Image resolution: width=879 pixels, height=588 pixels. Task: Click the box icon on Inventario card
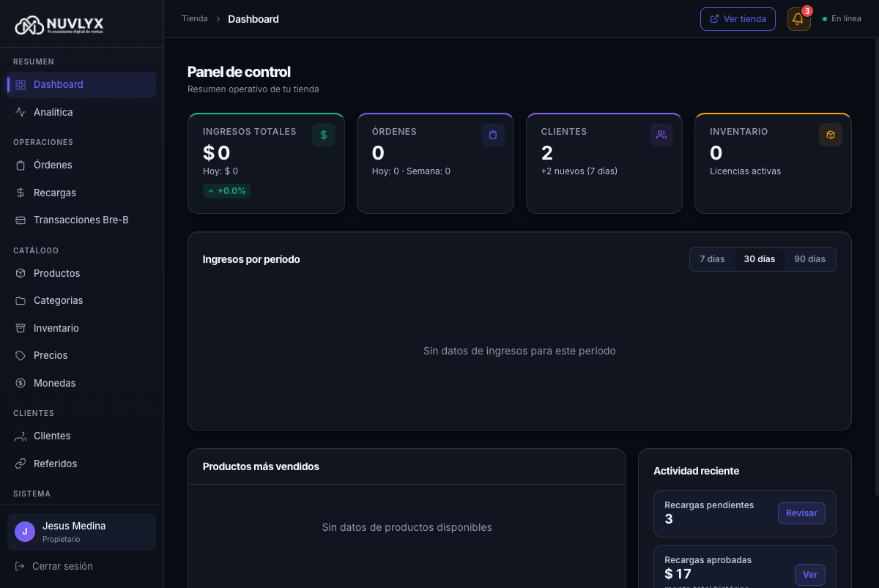(831, 135)
